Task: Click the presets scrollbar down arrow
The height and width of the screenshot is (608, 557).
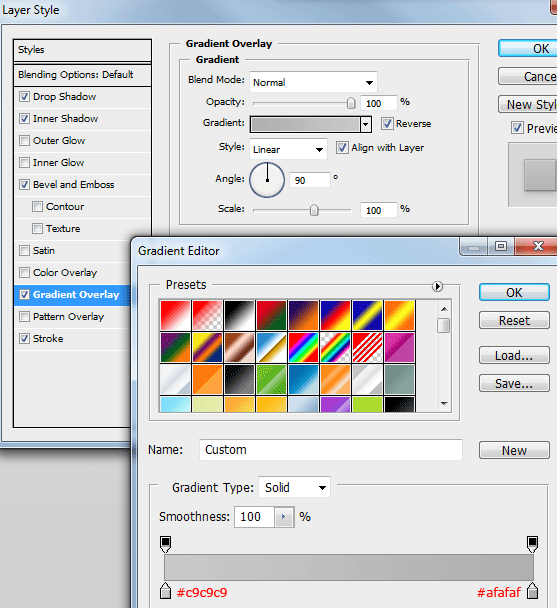Action: pyautogui.click(x=444, y=404)
